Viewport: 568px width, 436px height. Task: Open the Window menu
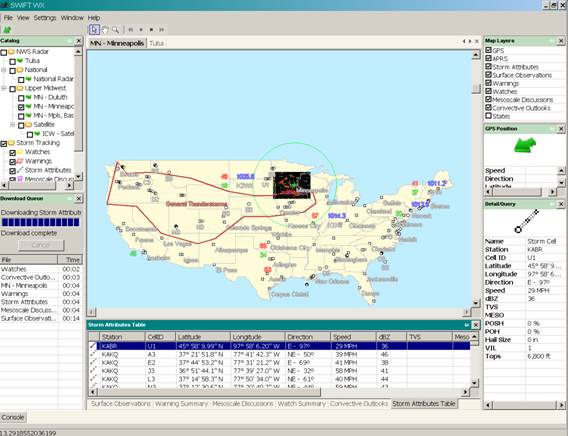coord(72,18)
